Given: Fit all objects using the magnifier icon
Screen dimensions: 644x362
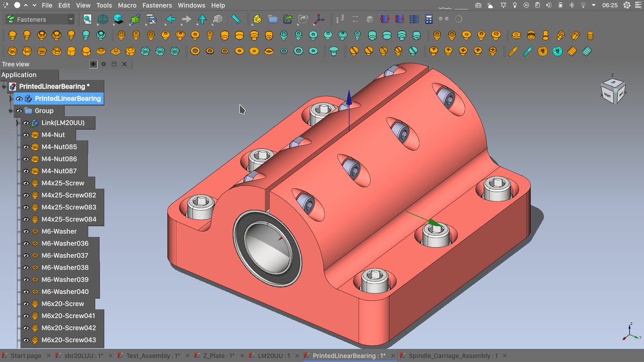Looking at the screenshot, I should point(86,19).
